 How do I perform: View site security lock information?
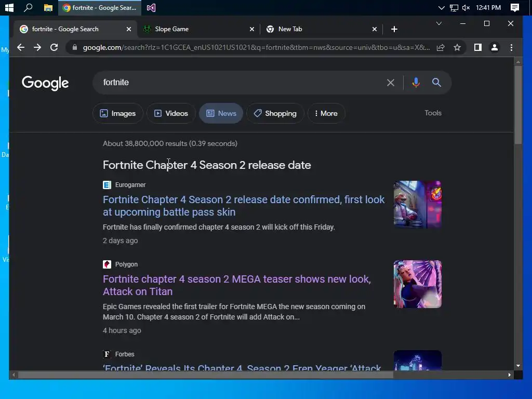click(x=75, y=47)
